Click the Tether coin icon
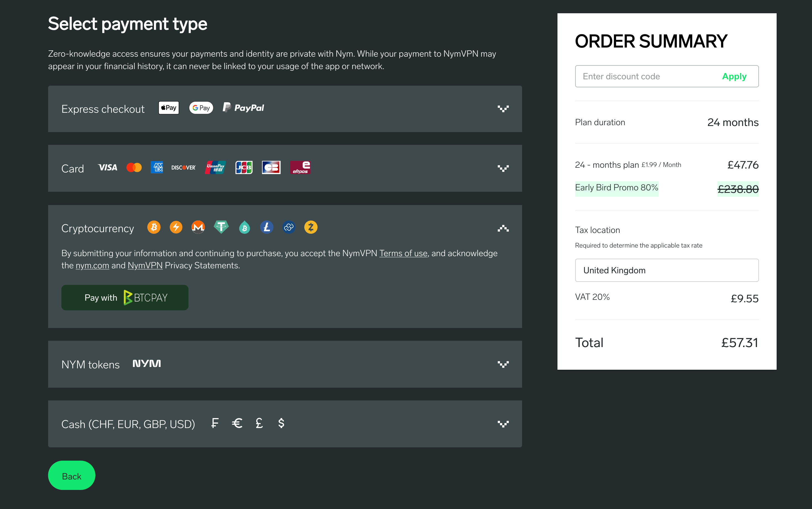The height and width of the screenshot is (509, 812). point(221,227)
